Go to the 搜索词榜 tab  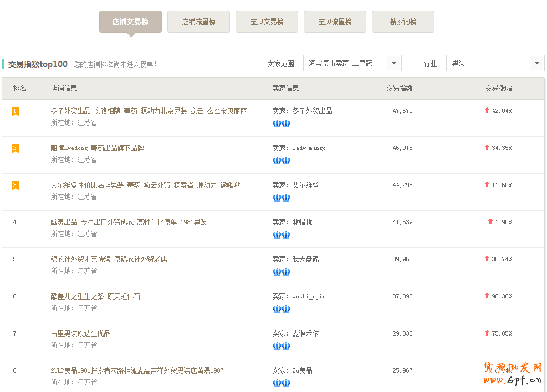[403, 22]
